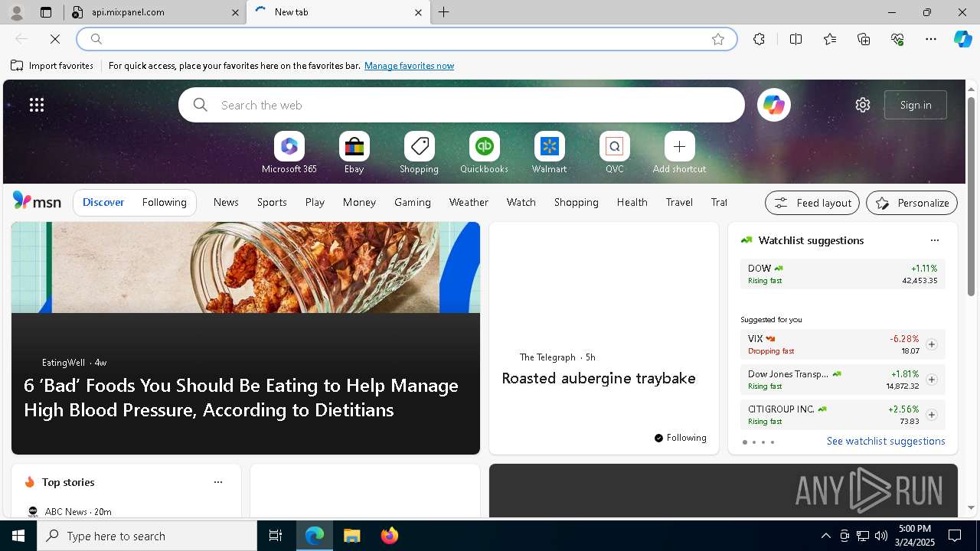
Task: Open the profile icon in title bar
Action: click(x=17, y=12)
